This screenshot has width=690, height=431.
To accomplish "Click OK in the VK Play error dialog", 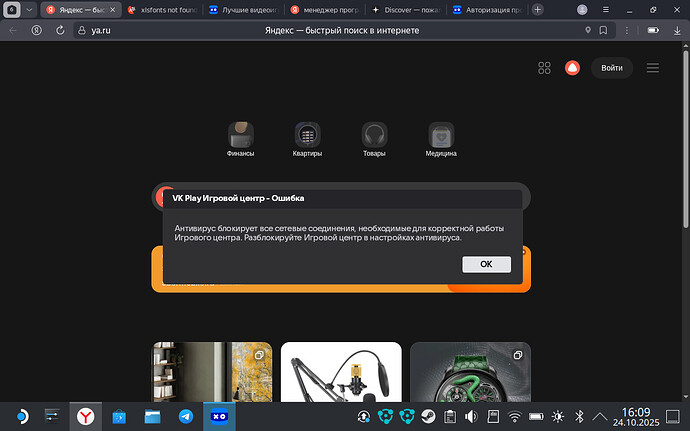I will [x=486, y=264].
